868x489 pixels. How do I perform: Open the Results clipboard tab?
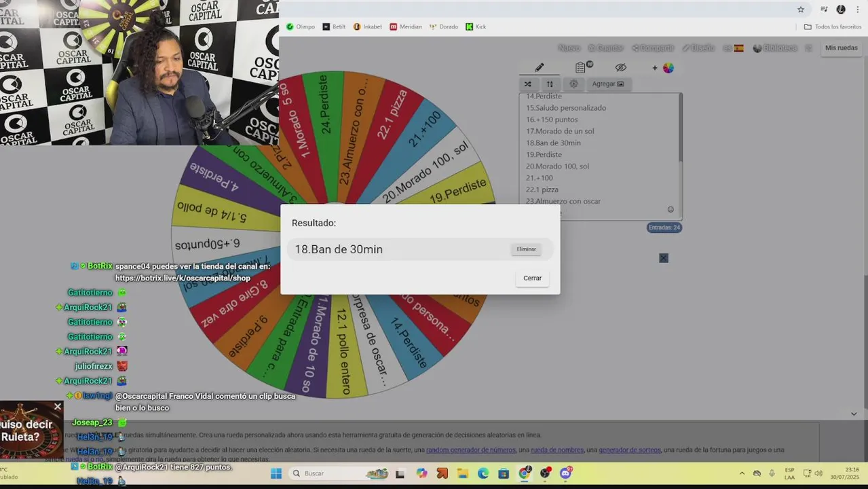[x=581, y=67]
